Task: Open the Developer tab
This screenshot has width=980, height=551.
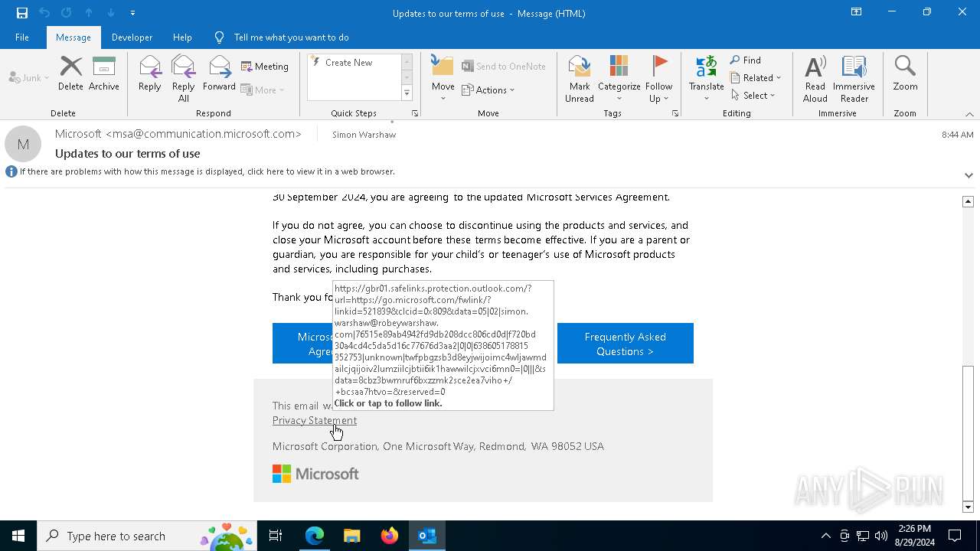Action: pyautogui.click(x=132, y=37)
